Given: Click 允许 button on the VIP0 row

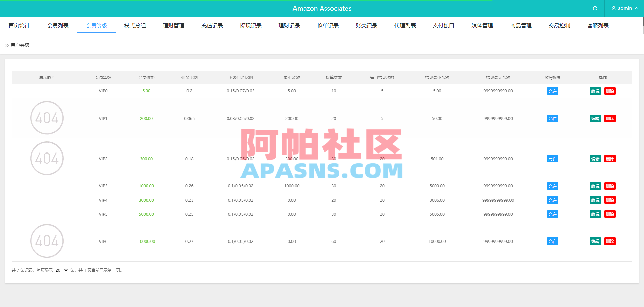Looking at the screenshot, I should [x=552, y=91].
